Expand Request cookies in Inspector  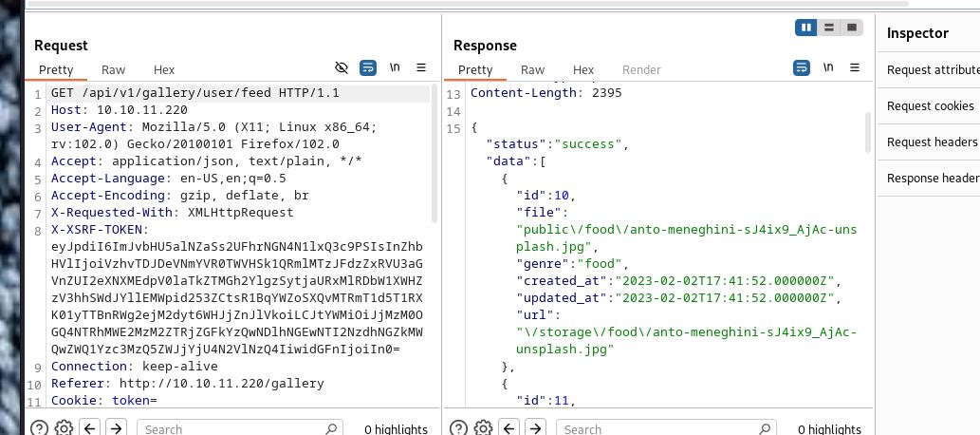point(930,105)
